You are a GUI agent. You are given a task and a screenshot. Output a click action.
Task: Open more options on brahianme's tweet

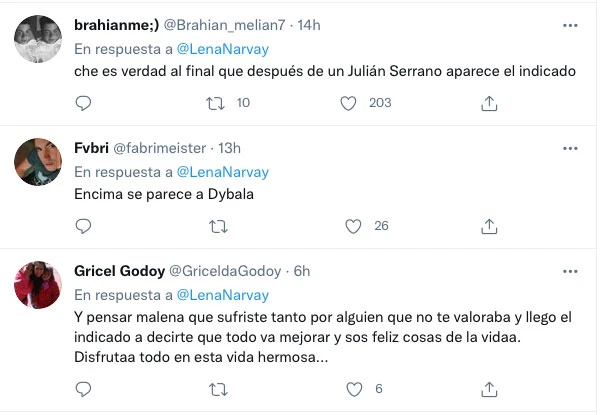tap(570, 25)
